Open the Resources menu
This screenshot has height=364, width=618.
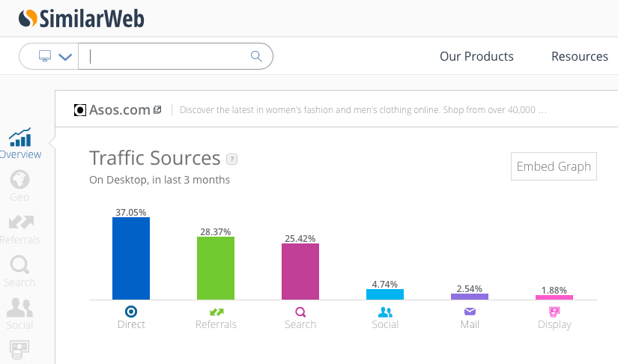point(579,56)
